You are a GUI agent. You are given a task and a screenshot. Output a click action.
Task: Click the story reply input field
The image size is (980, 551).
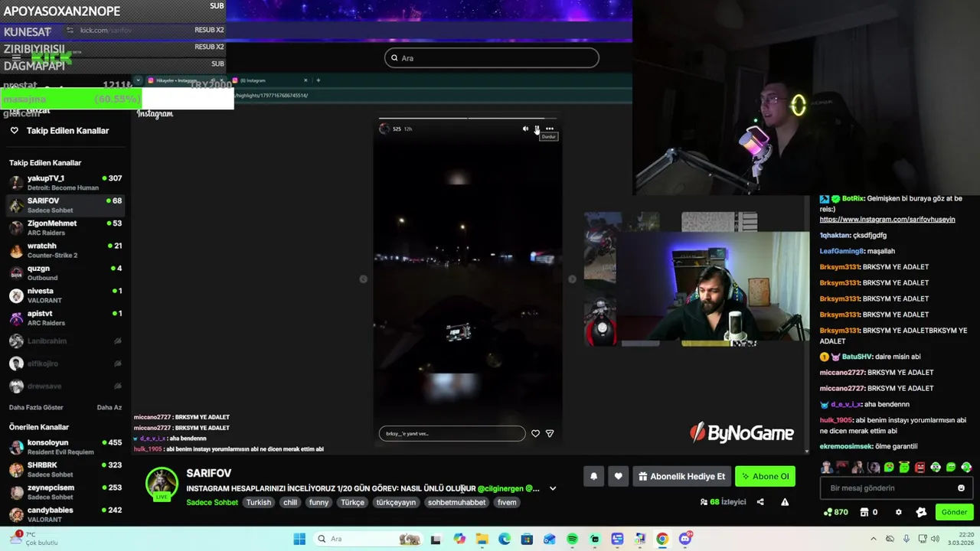pyautogui.click(x=452, y=433)
